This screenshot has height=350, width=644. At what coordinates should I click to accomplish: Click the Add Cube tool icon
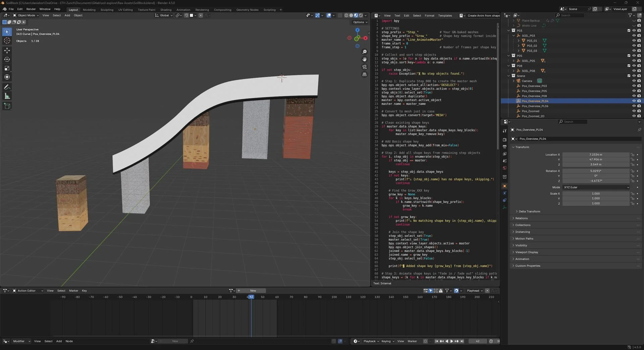tap(7, 106)
